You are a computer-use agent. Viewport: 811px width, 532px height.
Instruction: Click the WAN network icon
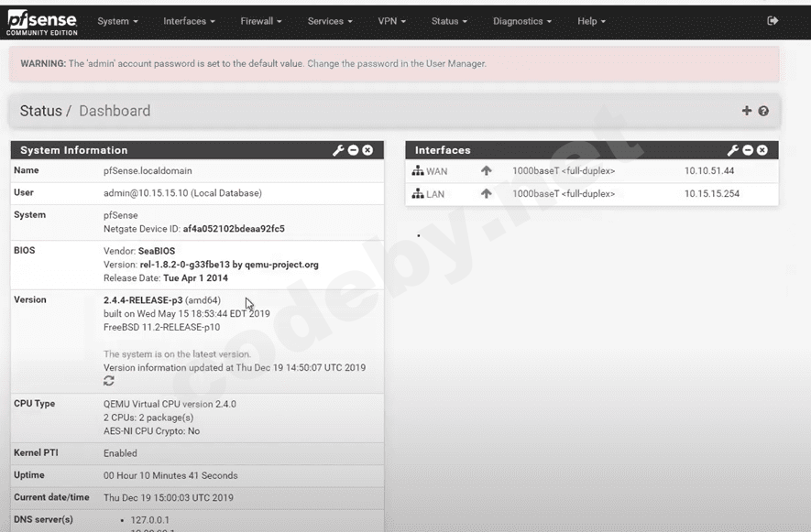417,170
